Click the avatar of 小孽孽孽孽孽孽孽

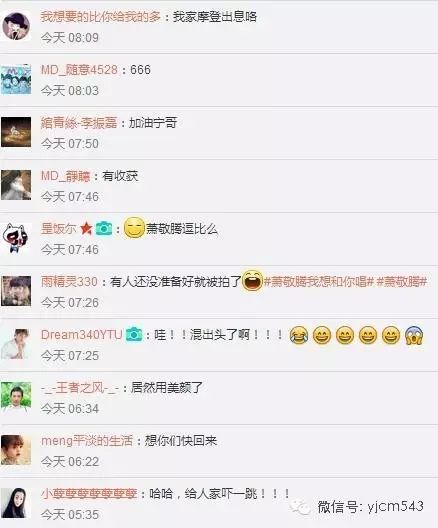pyautogui.click(x=16, y=503)
